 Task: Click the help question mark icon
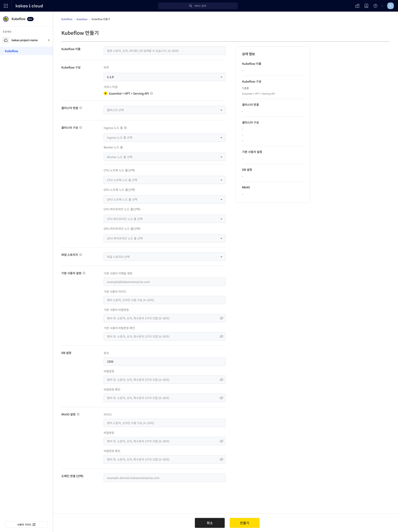375,6
